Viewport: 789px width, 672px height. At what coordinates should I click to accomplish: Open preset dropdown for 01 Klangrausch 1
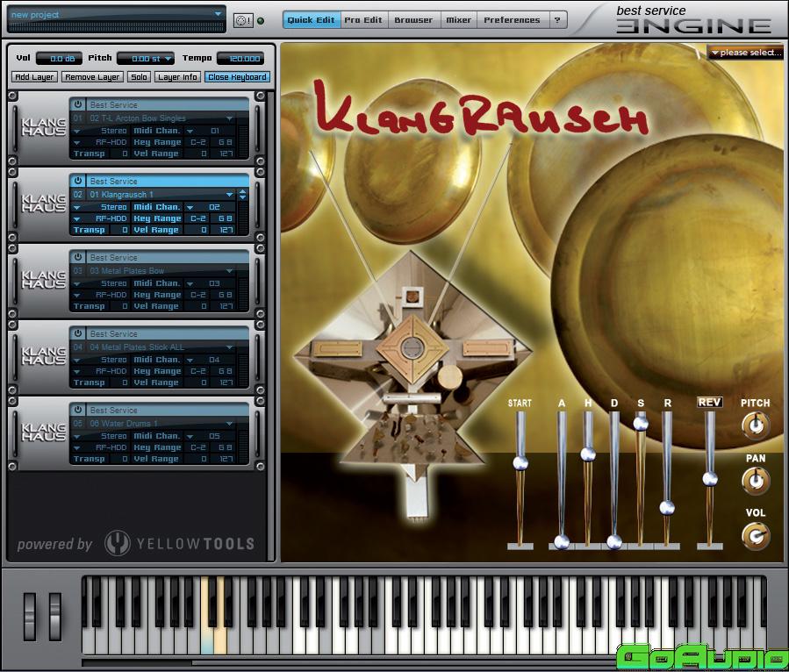pyautogui.click(x=230, y=195)
